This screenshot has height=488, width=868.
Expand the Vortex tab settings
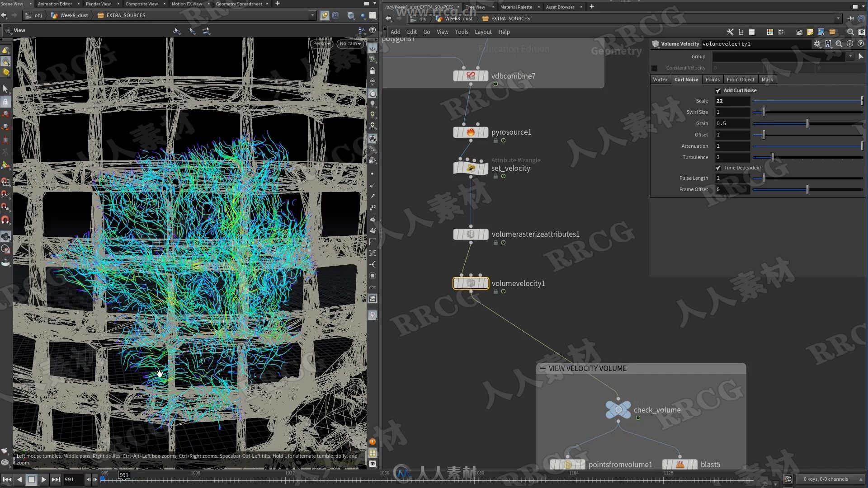[660, 79]
